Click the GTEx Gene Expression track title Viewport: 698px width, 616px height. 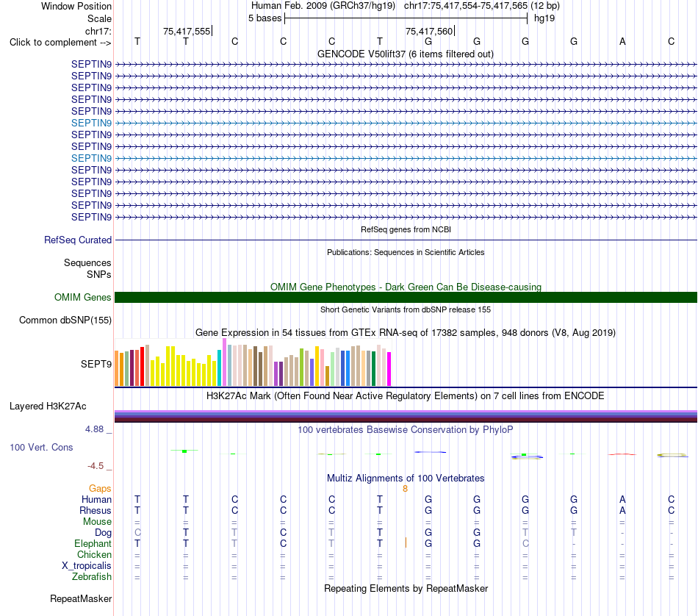click(406, 333)
